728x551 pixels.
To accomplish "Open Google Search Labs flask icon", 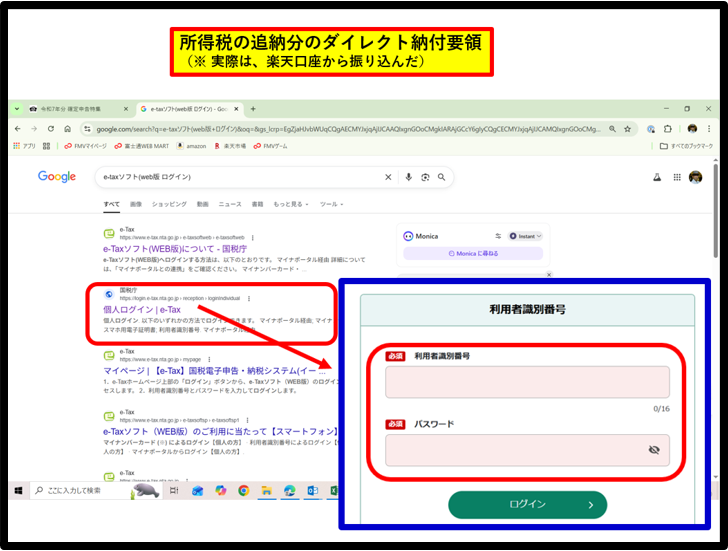I will pos(657,177).
